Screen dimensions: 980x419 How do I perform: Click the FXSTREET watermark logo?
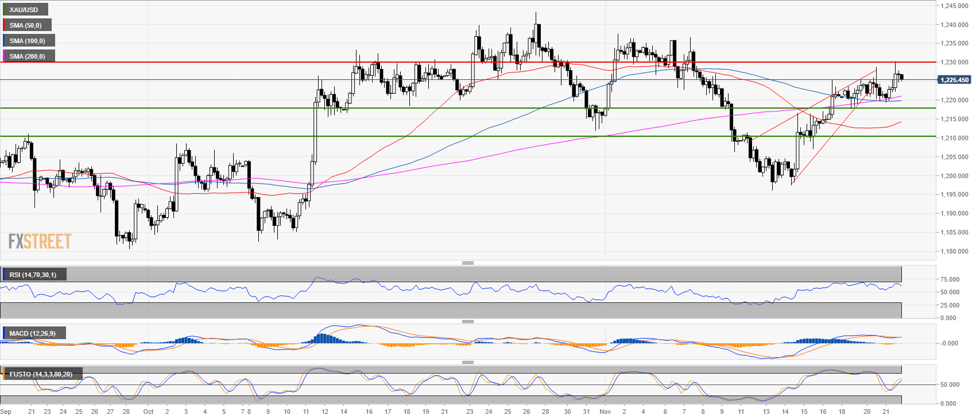pyautogui.click(x=40, y=241)
